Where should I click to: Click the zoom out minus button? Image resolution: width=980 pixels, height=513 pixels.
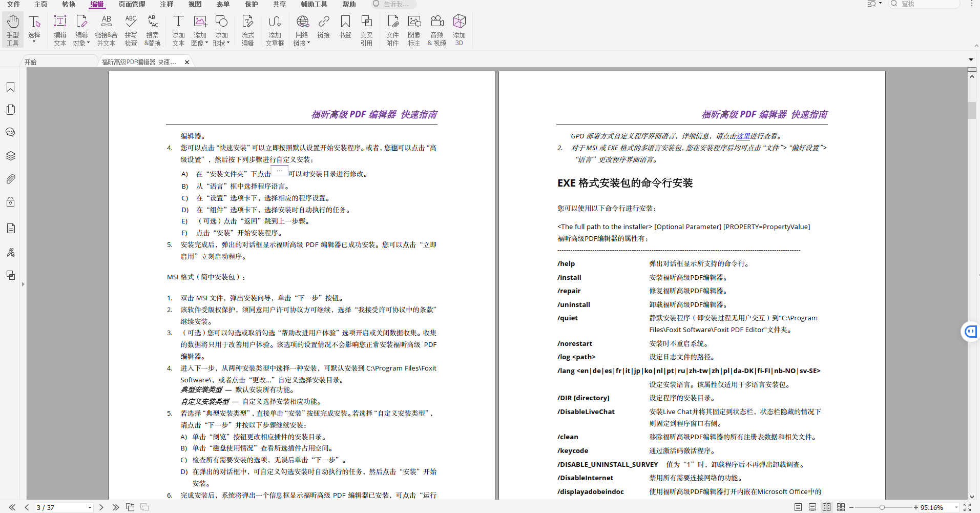point(851,507)
